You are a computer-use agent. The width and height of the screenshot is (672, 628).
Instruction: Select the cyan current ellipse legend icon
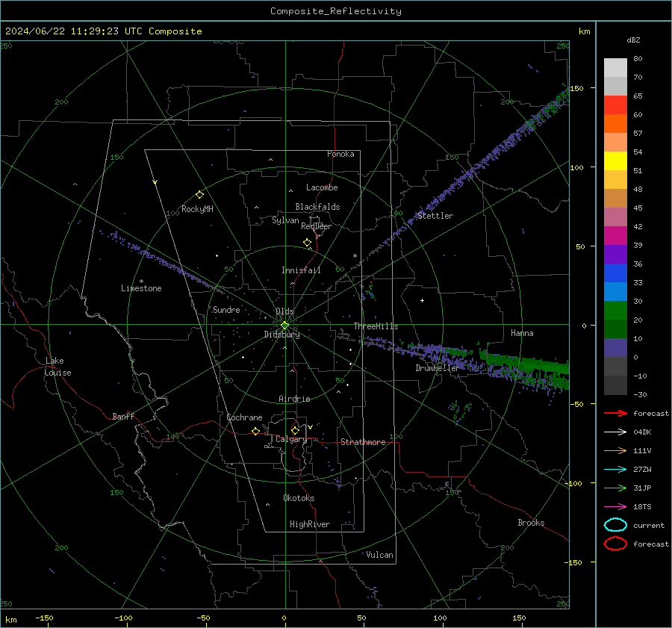615,525
